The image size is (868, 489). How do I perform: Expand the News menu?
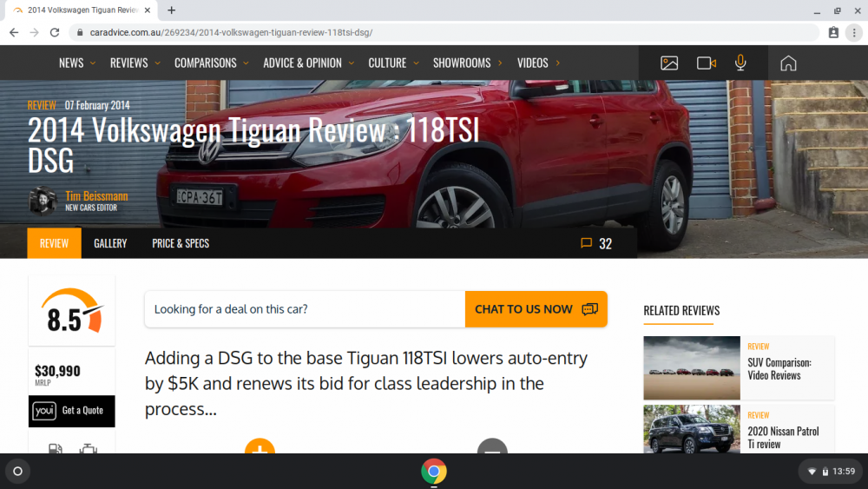(77, 63)
